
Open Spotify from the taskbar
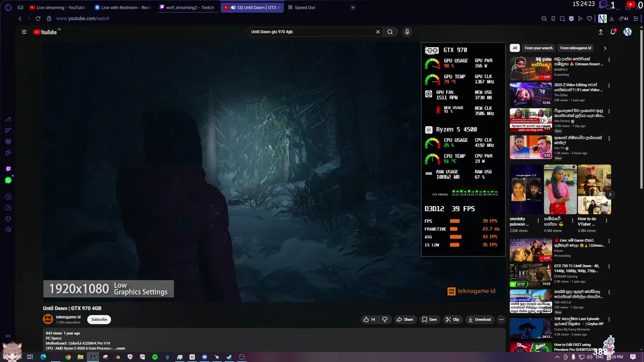pyautogui.click(x=155, y=357)
